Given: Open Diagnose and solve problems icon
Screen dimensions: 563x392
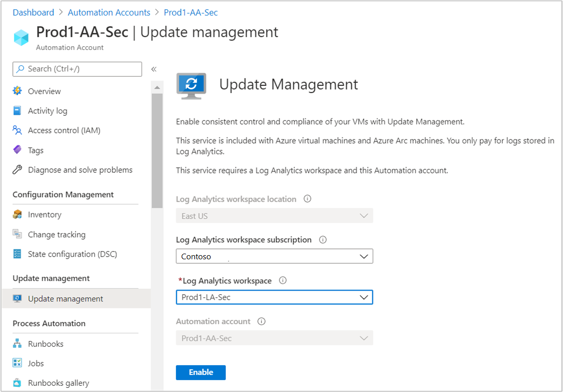Looking at the screenshot, I should click(x=17, y=170).
